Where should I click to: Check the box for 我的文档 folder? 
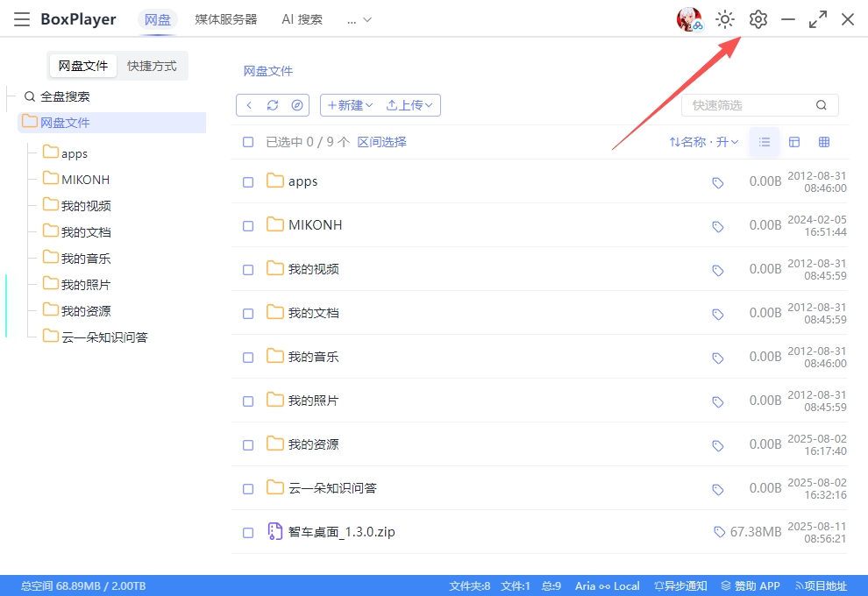[248, 313]
